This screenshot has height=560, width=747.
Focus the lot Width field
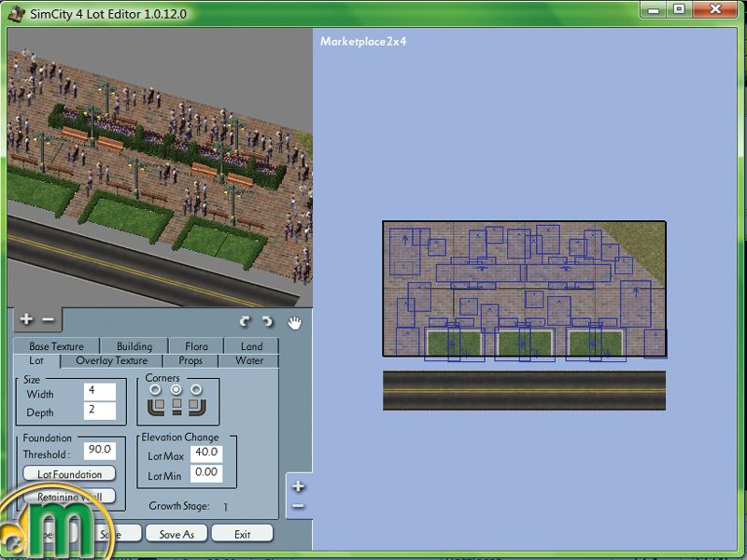point(100,392)
